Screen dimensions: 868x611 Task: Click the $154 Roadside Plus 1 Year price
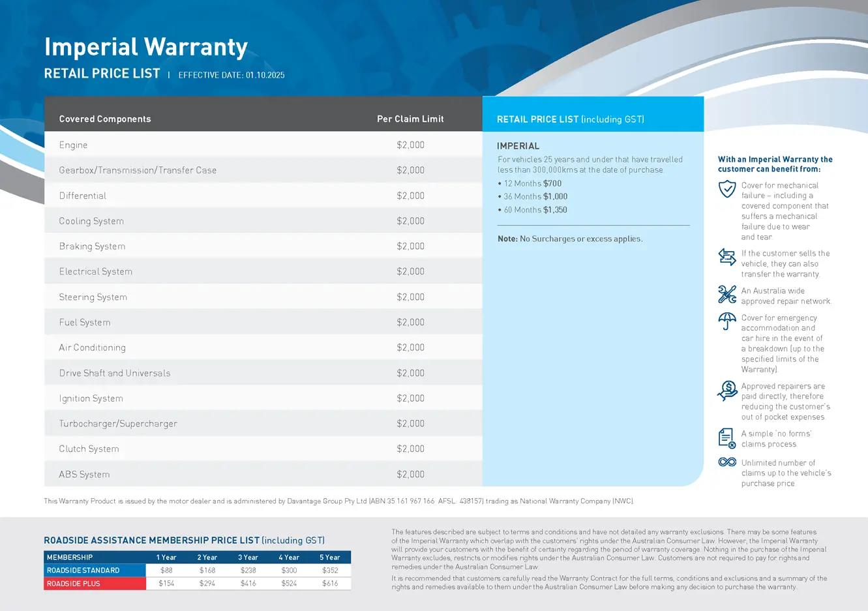click(166, 584)
